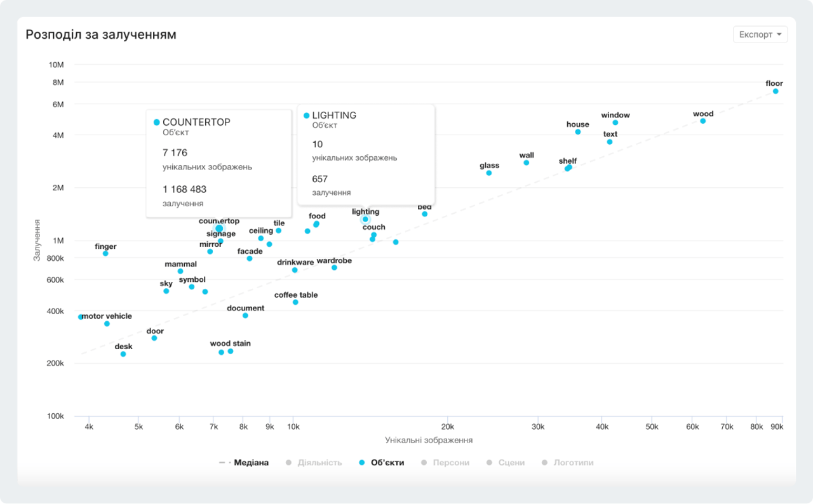The height and width of the screenshot is (504, 813).
Task: Select the desk data point
Action: pyautogui.click(x=123, y=354)
